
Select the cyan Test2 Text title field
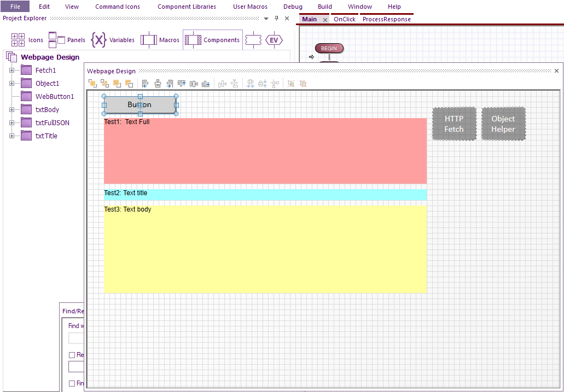click(265, 195)
